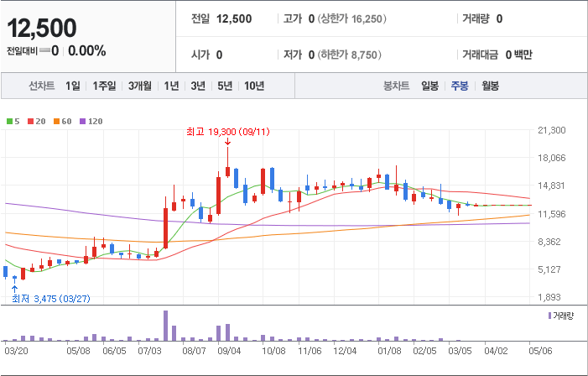Click the 07/03 date axis label
The width and height of the screenshot is (588, 376).
click(149, 351)
